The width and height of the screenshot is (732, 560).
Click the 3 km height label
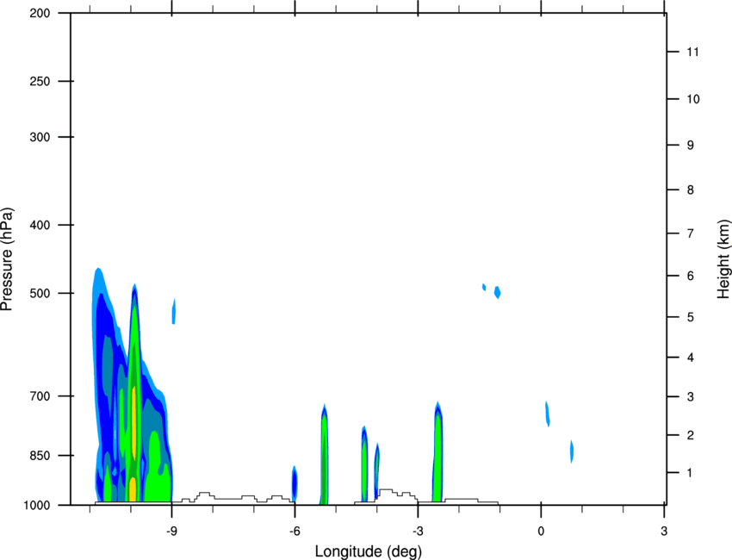(691, 397)
